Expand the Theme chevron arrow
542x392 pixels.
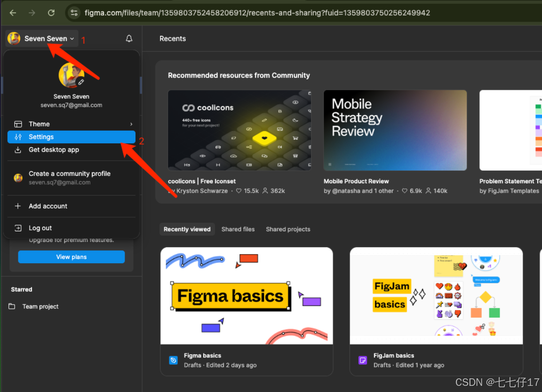(131, 124)
